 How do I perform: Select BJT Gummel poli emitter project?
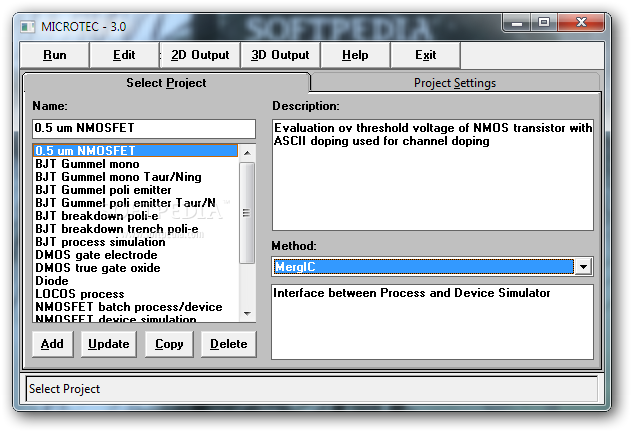[136, 190]
